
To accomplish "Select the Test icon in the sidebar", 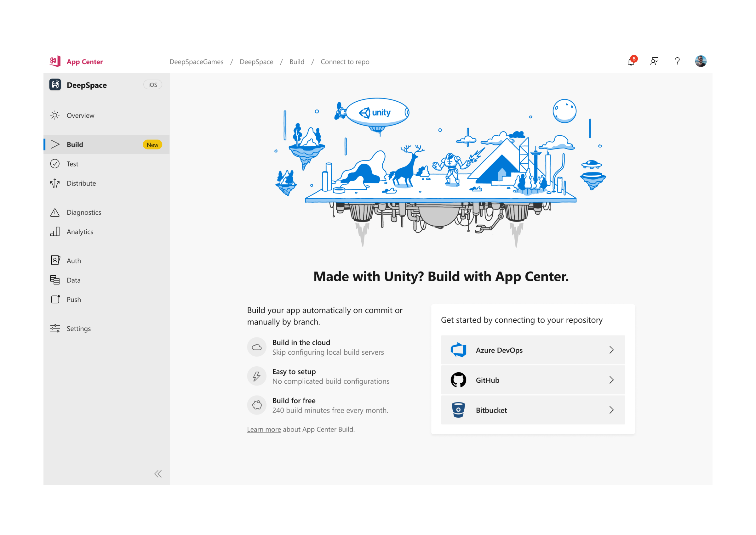I will click(x=55, y=164).
